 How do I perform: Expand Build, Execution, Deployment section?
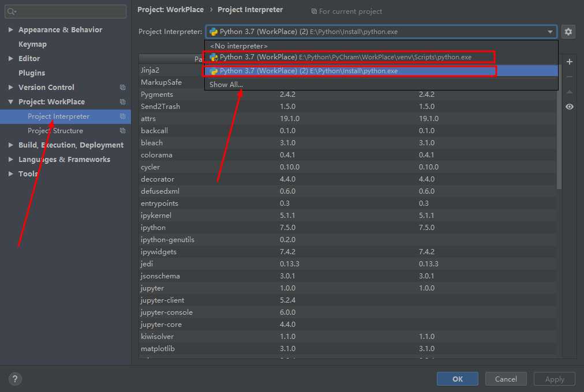10,145
